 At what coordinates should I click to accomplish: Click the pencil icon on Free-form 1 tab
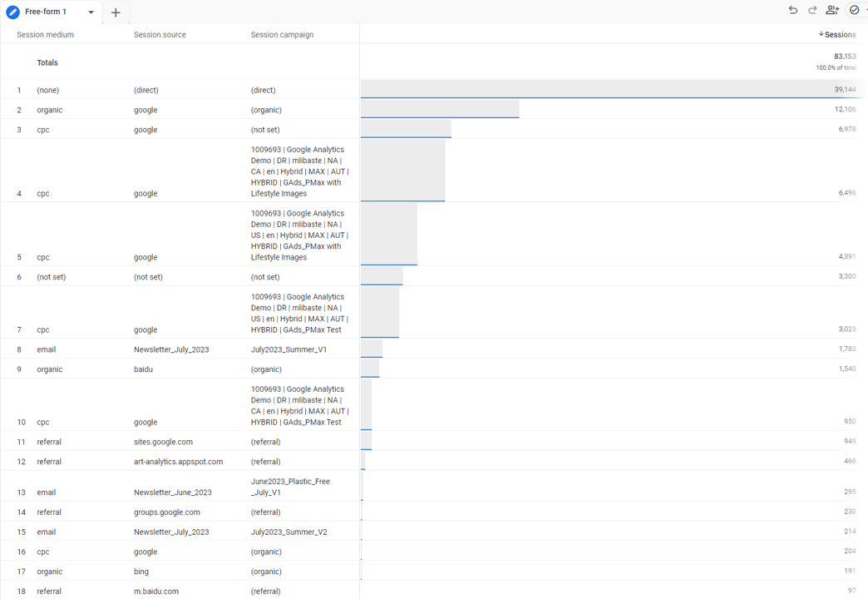pyautogui.click(x=12, y=12)
